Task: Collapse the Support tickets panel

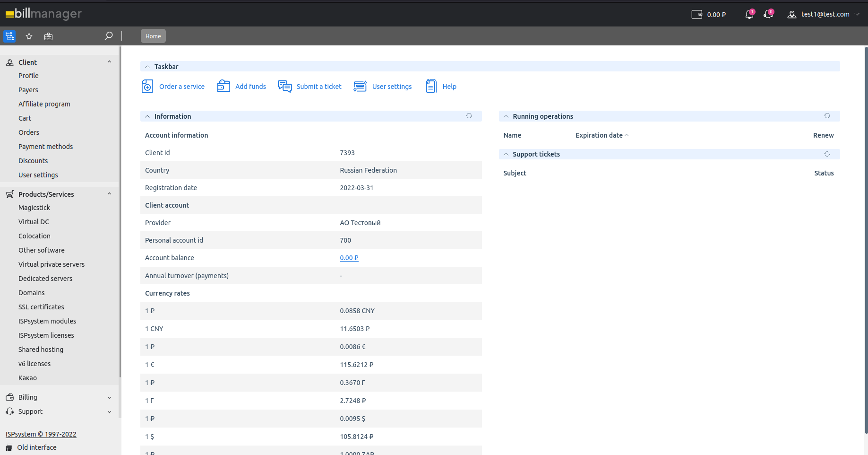Action: coord(506,154)
